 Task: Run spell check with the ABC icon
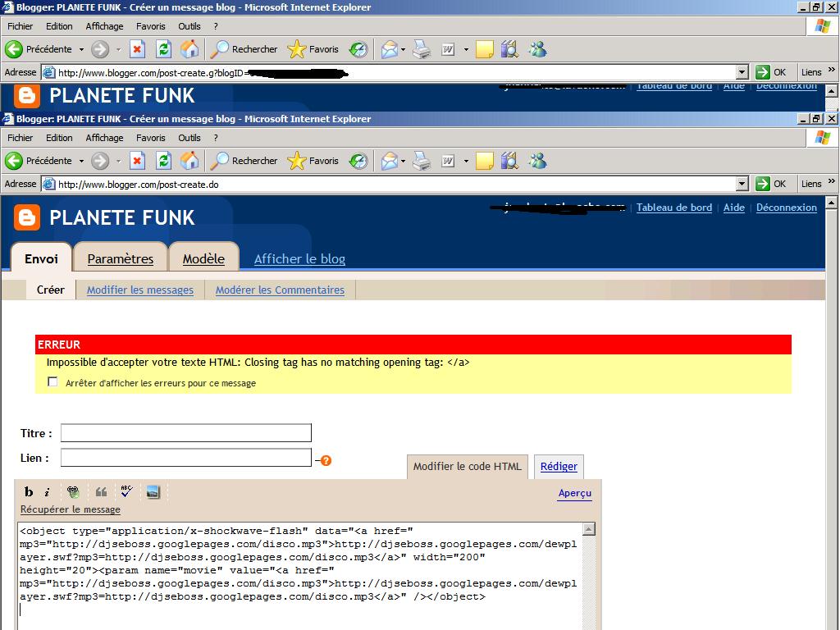pos(126,491)
